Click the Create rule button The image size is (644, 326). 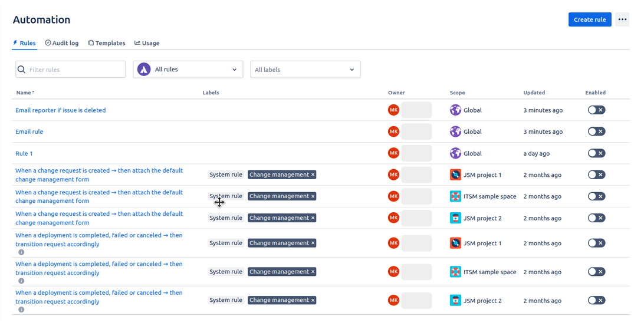tap(589, 19)
